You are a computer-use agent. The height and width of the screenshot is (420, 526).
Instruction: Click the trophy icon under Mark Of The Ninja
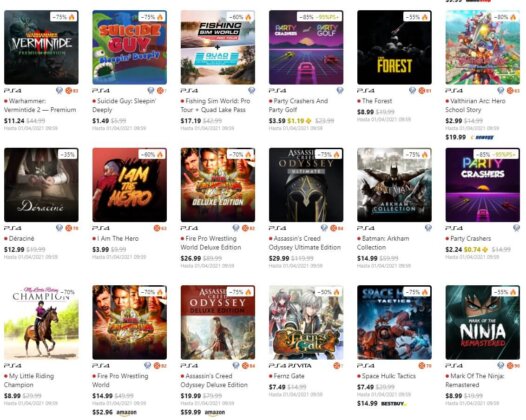501,366
